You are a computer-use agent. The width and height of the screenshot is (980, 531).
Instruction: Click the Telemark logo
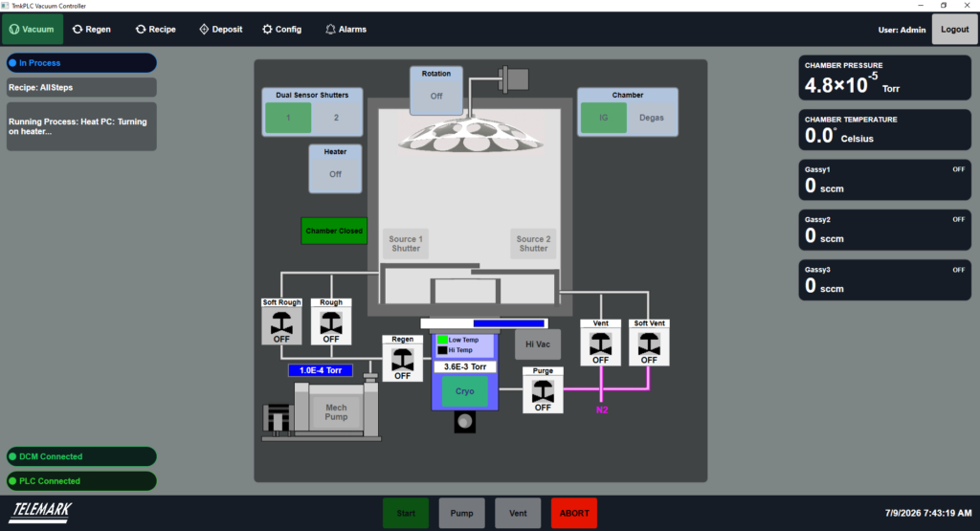coord(40,512)
